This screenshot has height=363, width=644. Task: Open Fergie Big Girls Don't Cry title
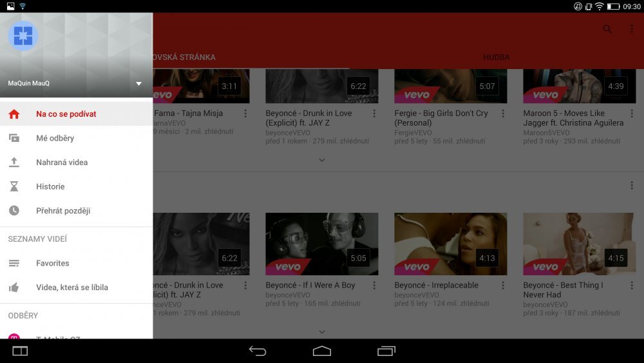(441, 118)
